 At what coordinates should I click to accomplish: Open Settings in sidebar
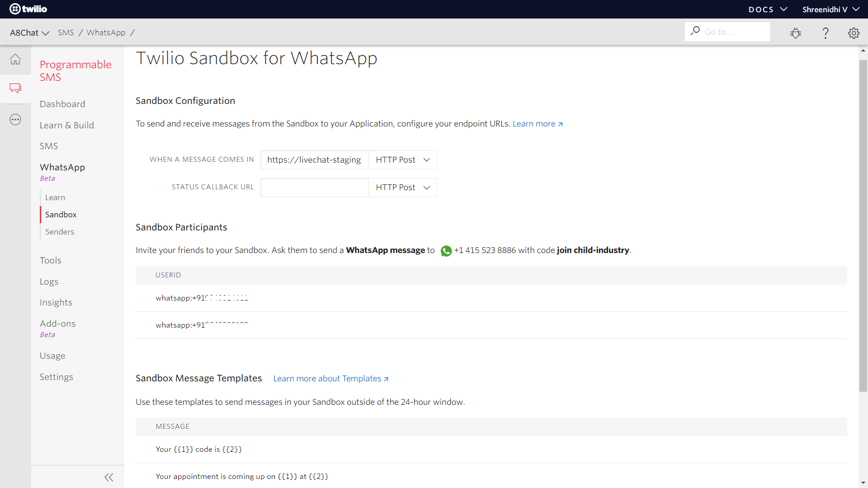tap(57, 377)
